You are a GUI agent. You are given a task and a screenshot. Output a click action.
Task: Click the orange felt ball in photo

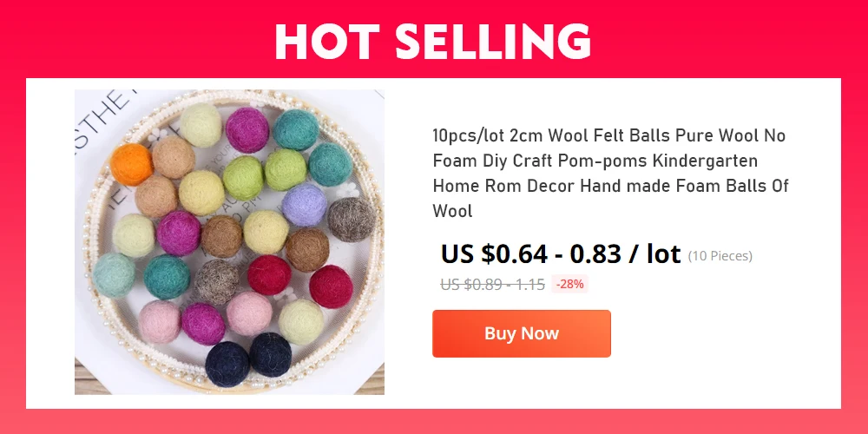131,164
